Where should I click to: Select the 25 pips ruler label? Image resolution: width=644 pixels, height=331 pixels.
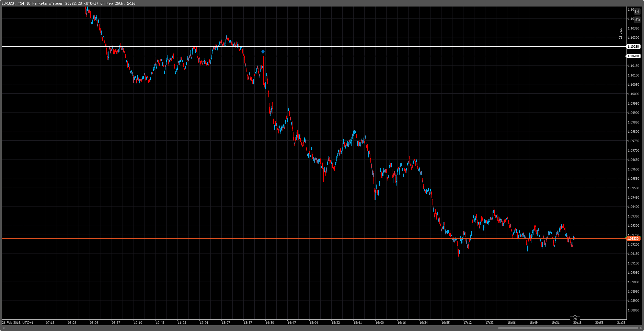[621, 33]
